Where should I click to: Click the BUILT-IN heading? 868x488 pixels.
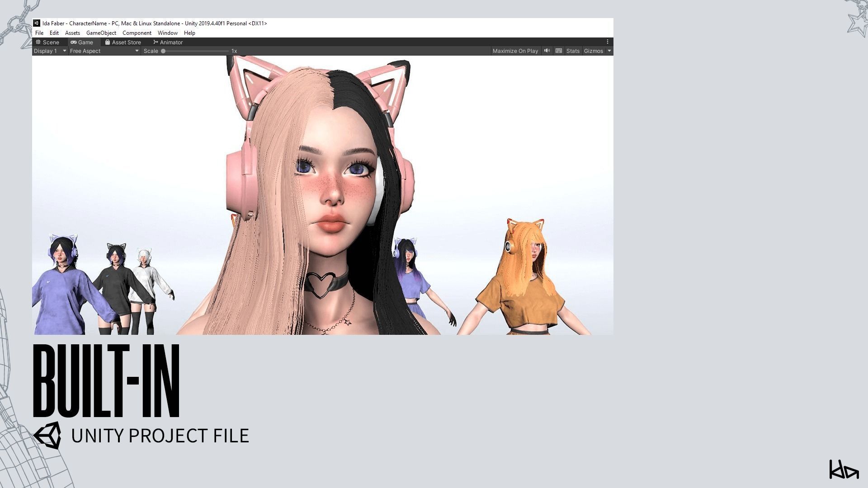[x=106, y=381]
